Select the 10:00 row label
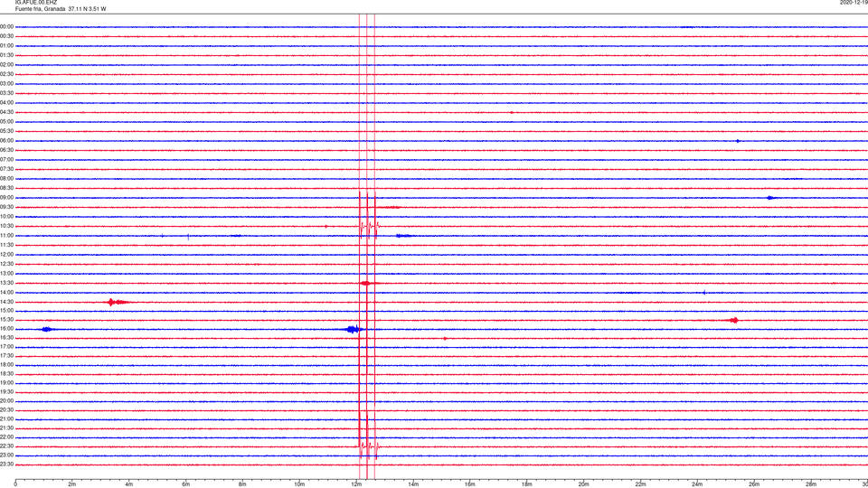Image resolution: width=868 pixels, height=488 pixels. [x=6, y=216]
